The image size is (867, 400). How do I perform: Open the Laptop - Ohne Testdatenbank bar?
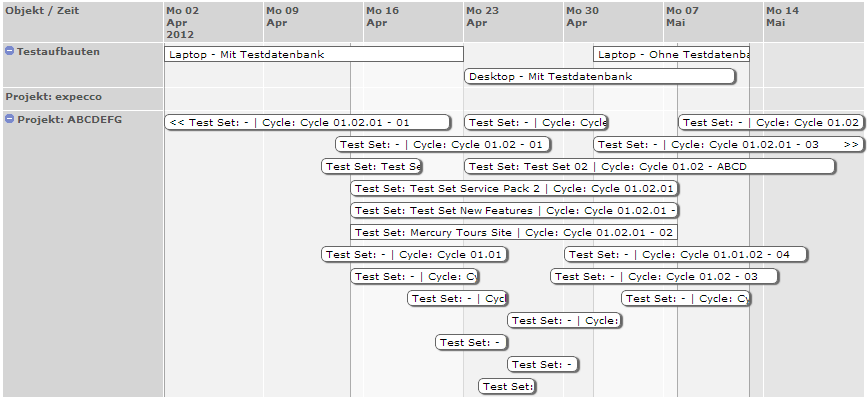(671, 54)
